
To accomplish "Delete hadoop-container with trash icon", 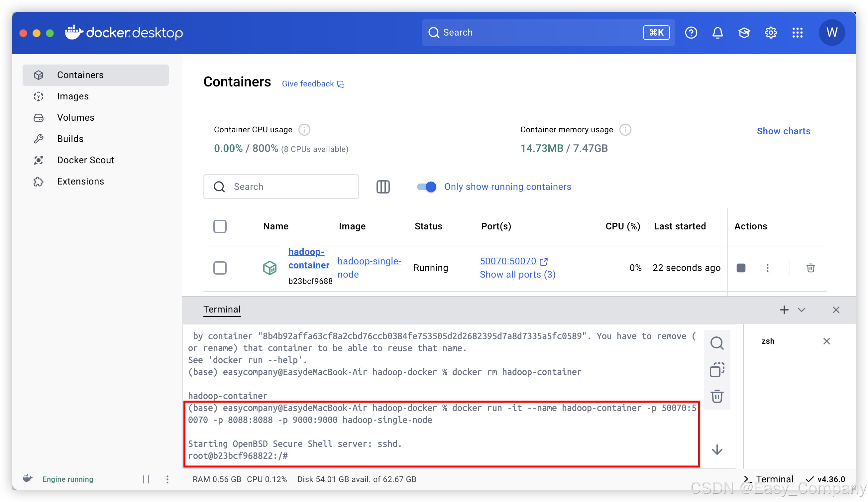I will (x=810, y=267).
